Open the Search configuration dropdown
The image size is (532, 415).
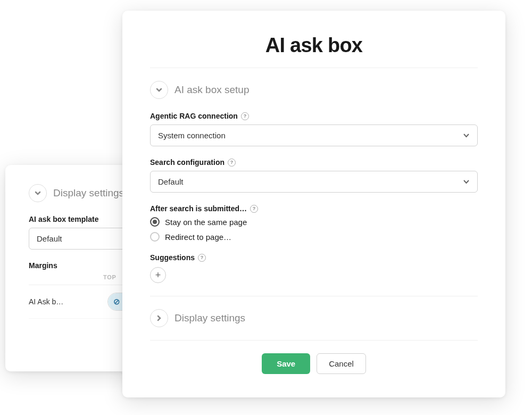(314, 181)
